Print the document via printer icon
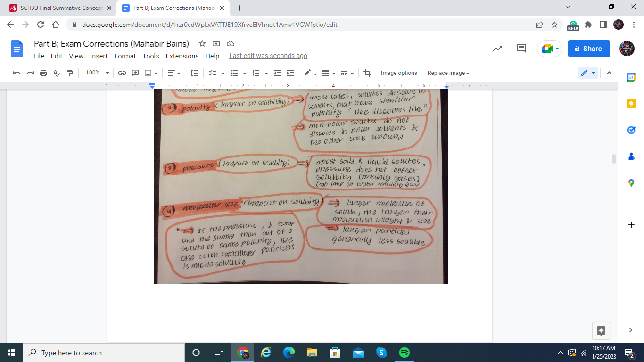This screenshot has width=644, height=362. tap(43, 73)
